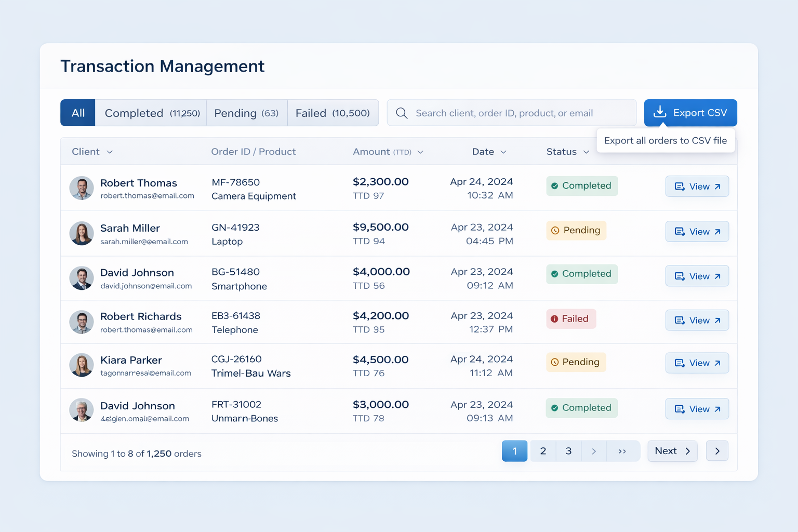This screenshot has width=798, height=532.
Task: Click the double-chevron last-page pagination icon
Action: pyautogui.click(x=623, y=451)
